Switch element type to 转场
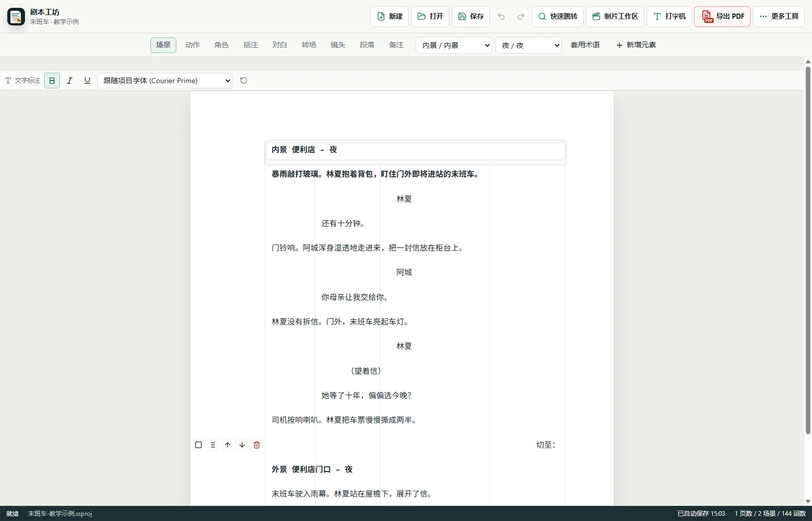The width and height of the screenshot is (812, 521). 309,45
